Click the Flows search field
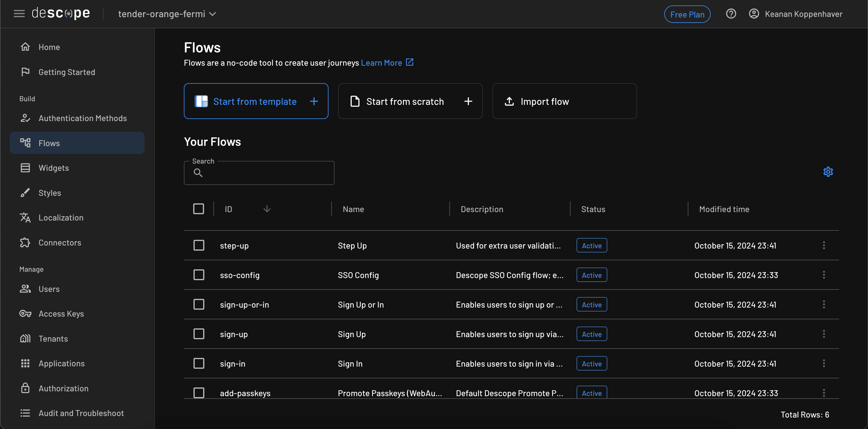The image size is (868, 429). pos(266,173)
